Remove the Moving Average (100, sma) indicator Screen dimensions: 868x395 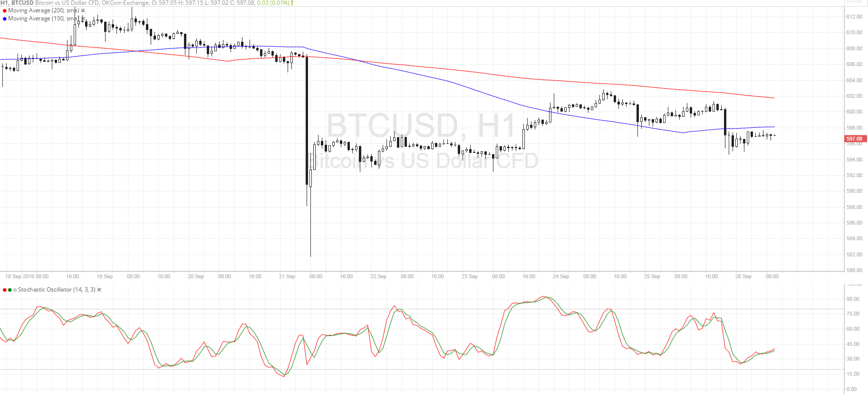[83, 19]
